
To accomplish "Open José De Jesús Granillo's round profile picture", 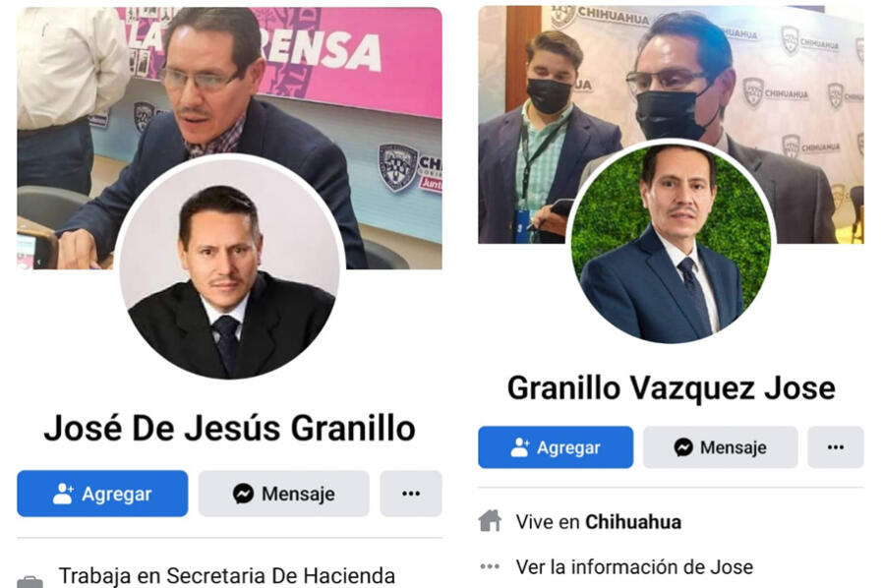I will 229,267.
